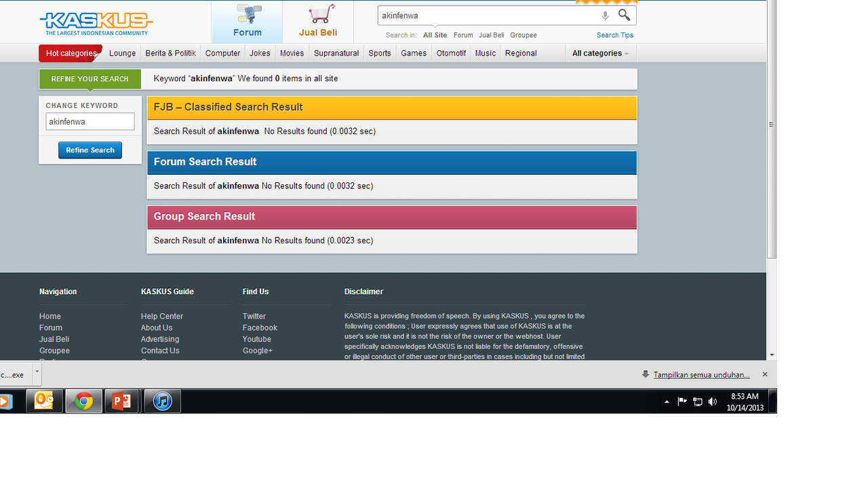Open the Jual Beli cart tab
Image resolution: width=868 pixels, height=488 pixels.
pos(318,22)
